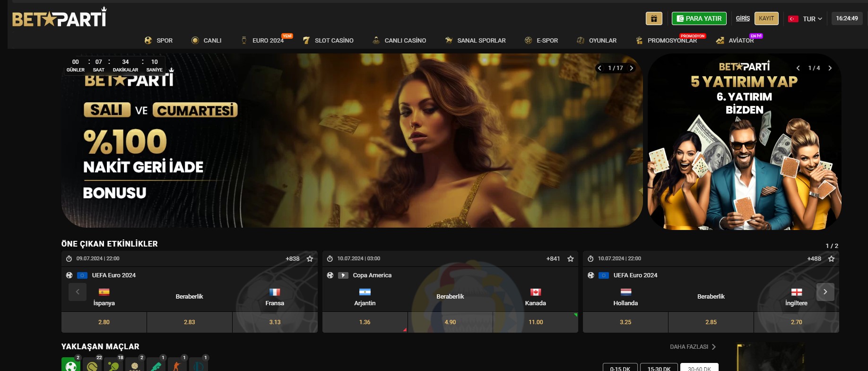This screenshot has height=371, width=868.
Task: Open the SPOR menu
Action: [x=159, y=41]
